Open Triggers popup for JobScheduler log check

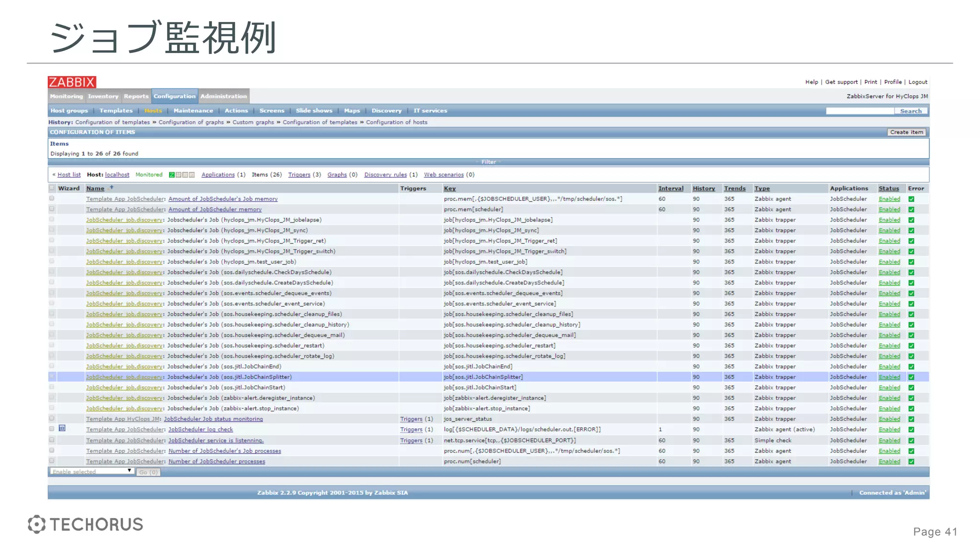click(411, 430)
